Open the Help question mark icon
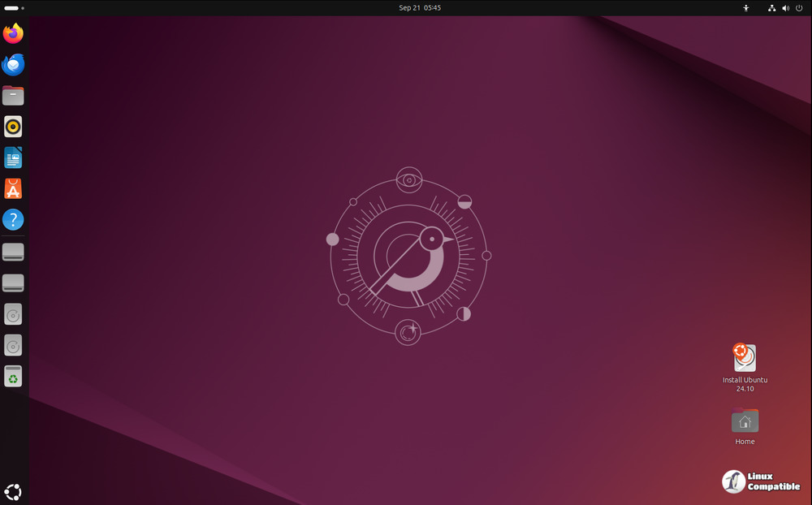Image resolution: width=812 pixels, height=505 pixels. tap(13, 219)
